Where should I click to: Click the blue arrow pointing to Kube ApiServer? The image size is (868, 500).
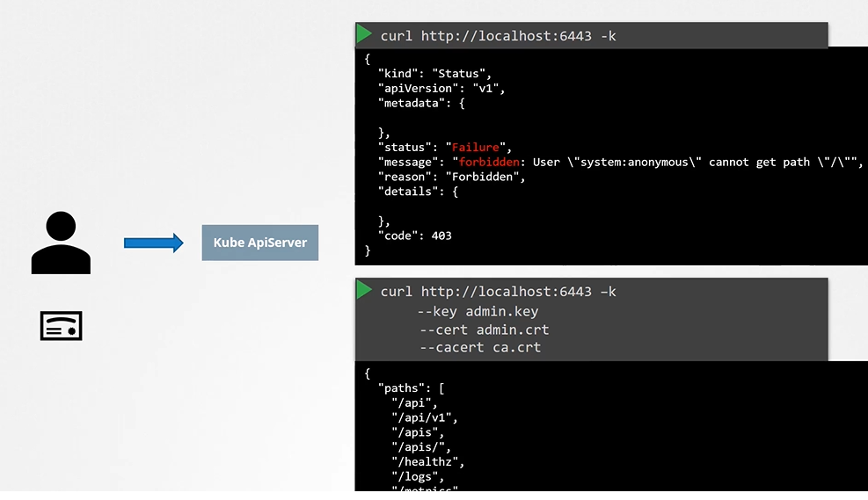pos(153,243)
